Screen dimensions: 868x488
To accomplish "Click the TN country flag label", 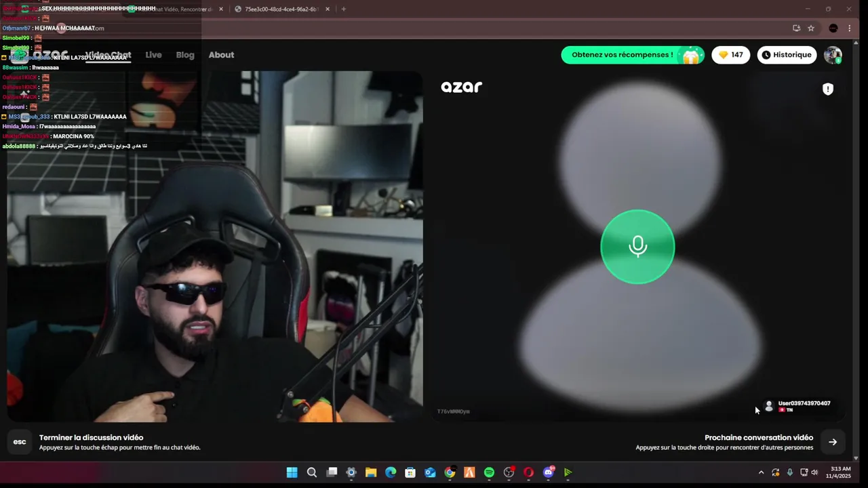I will click(x=786, y=410).
